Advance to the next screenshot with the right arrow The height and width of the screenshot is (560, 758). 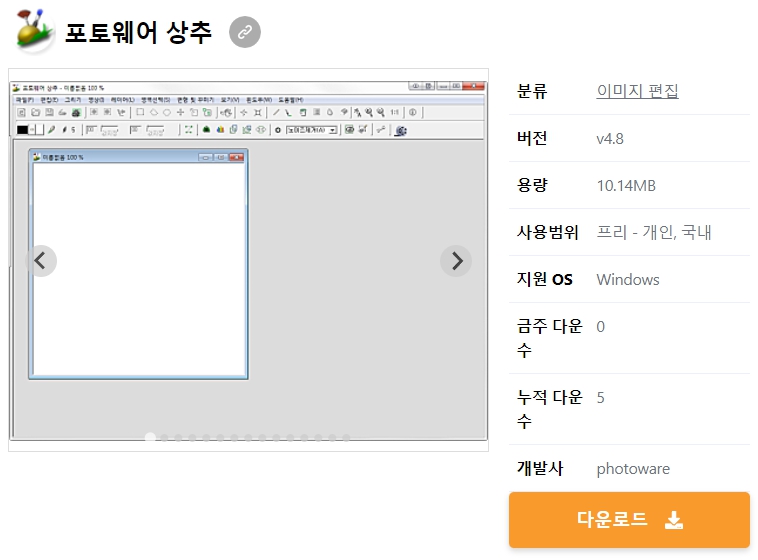point(456,261)
